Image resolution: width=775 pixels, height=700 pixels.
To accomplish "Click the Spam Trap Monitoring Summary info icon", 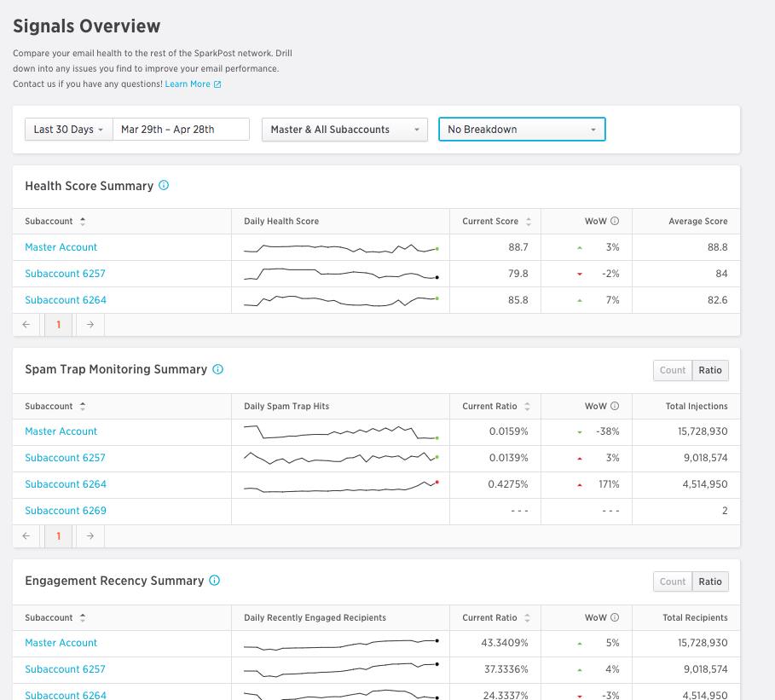I will [x=217, y=369].
